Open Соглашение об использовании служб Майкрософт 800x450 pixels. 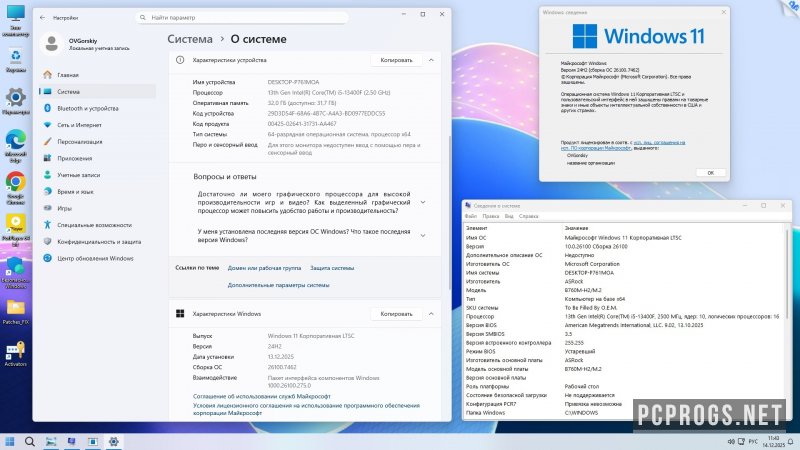coord(262,396)
